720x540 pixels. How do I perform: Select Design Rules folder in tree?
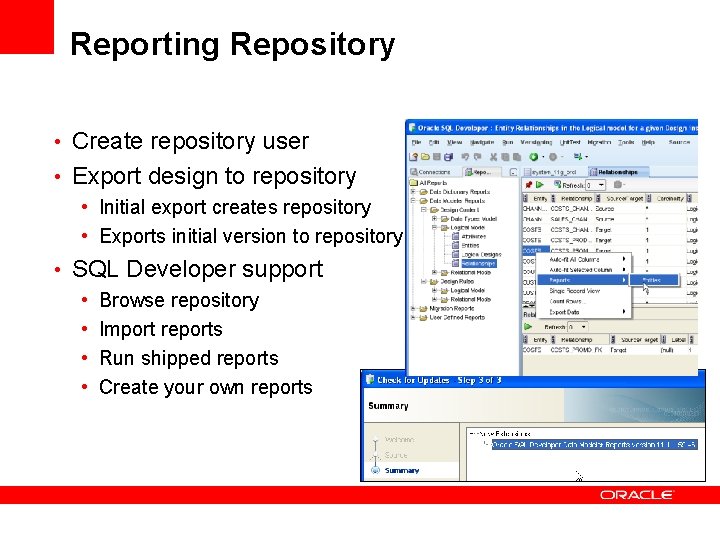tap(452, 281)
